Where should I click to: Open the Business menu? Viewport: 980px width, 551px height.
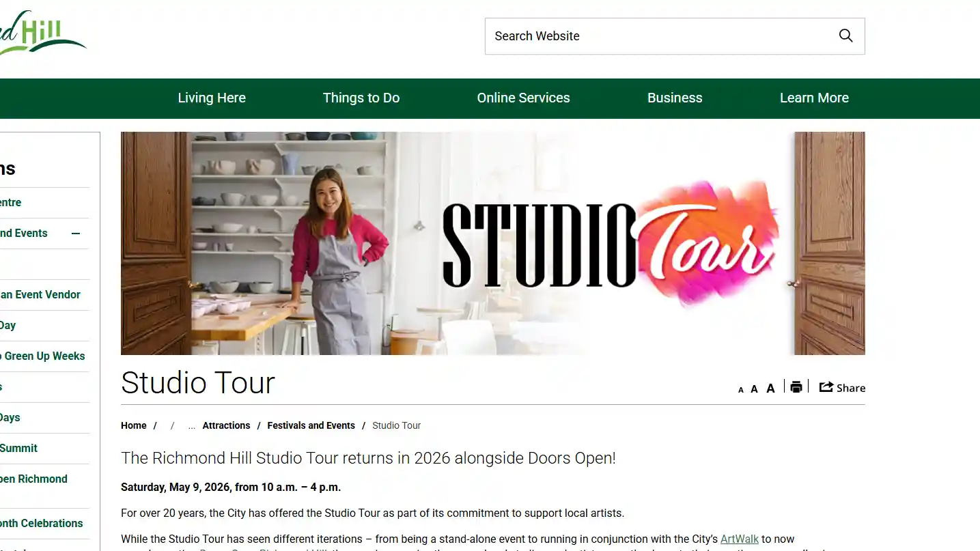tap(675, 98)
